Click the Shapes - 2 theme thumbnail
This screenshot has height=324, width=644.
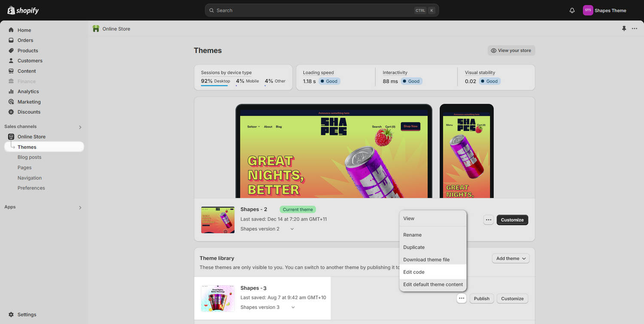click(218, 220)
